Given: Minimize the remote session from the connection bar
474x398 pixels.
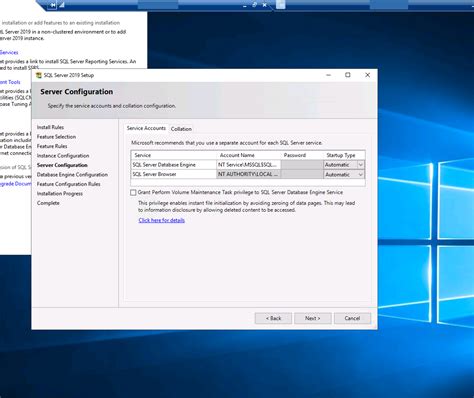Looking at the screenshot, I should click(245, 5).
